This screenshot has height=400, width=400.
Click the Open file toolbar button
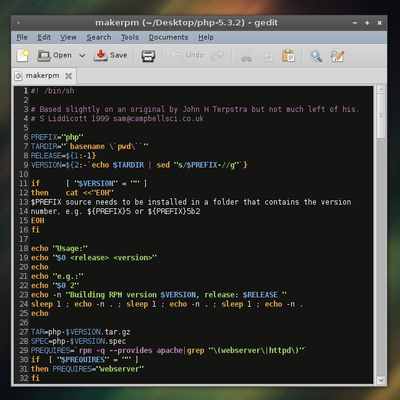click(x=54, y=55)
